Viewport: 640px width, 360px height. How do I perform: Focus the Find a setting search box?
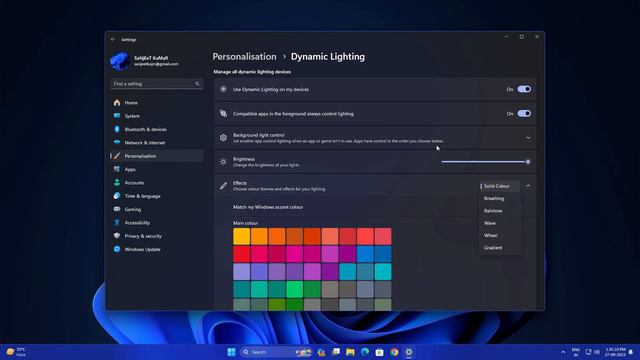157,84
